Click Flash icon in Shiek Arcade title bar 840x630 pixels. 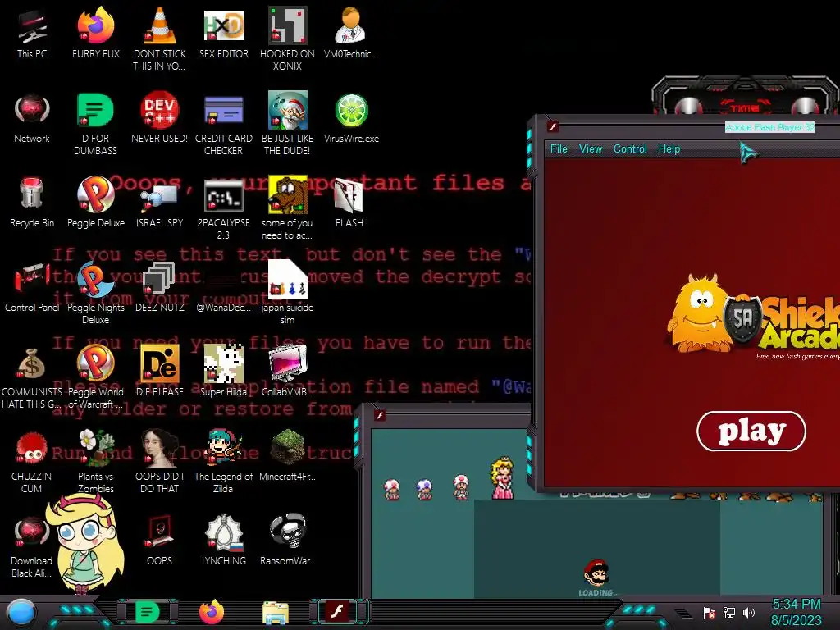pos(553,126)
